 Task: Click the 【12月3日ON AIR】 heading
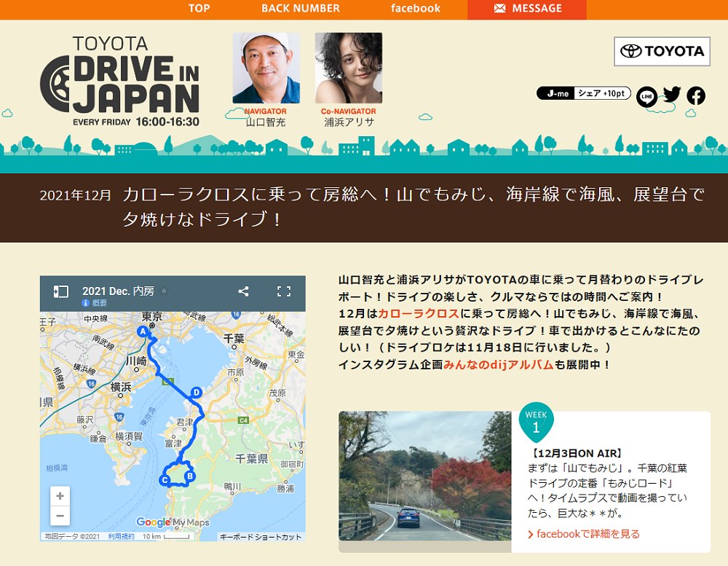click(576, 454)
